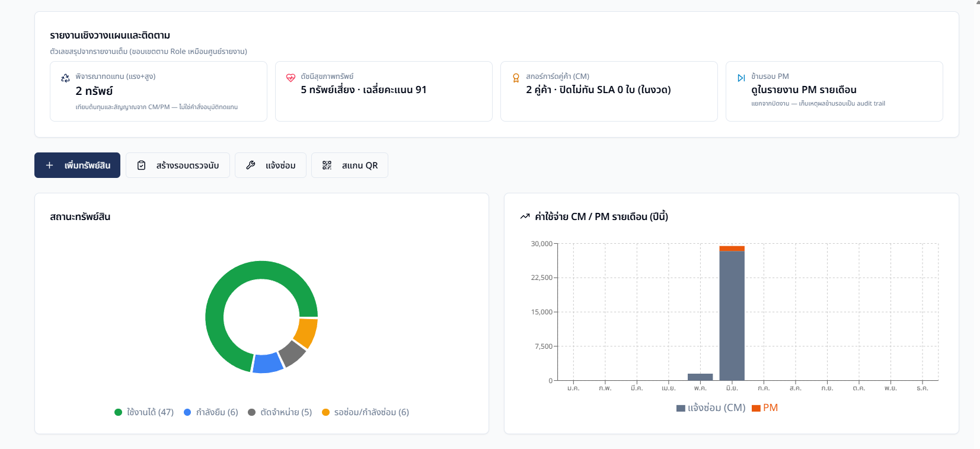
Task: Click the 30,000 axis label
Action: coord(542,244)
